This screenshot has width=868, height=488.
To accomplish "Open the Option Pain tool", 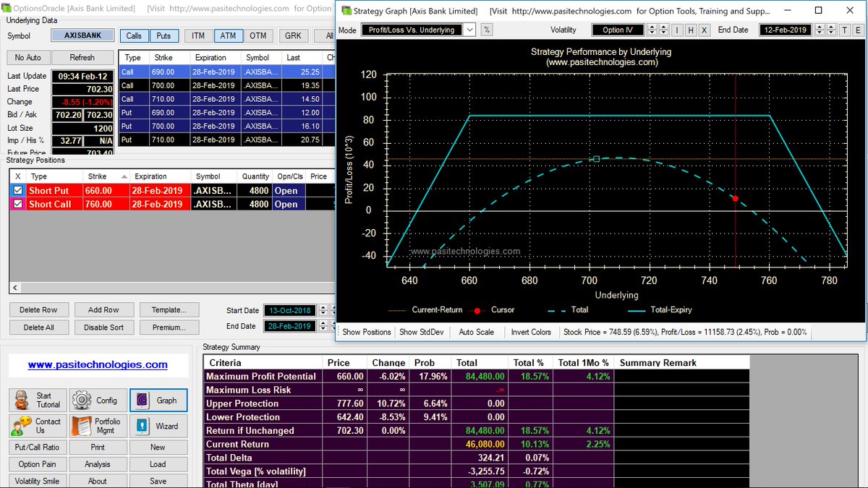I will coord(39,464).
